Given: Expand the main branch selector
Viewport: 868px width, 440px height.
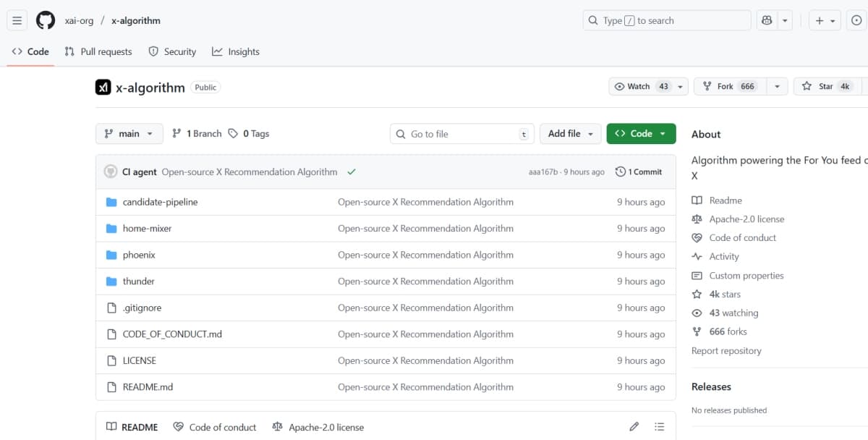Looking at the screenshot, I should 129,134.
